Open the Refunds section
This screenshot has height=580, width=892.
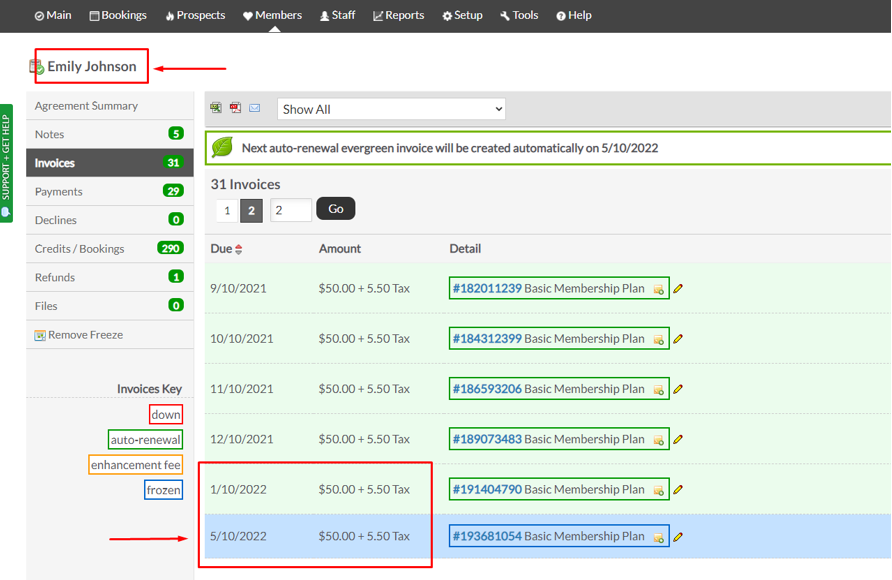[x=110, y=277]
